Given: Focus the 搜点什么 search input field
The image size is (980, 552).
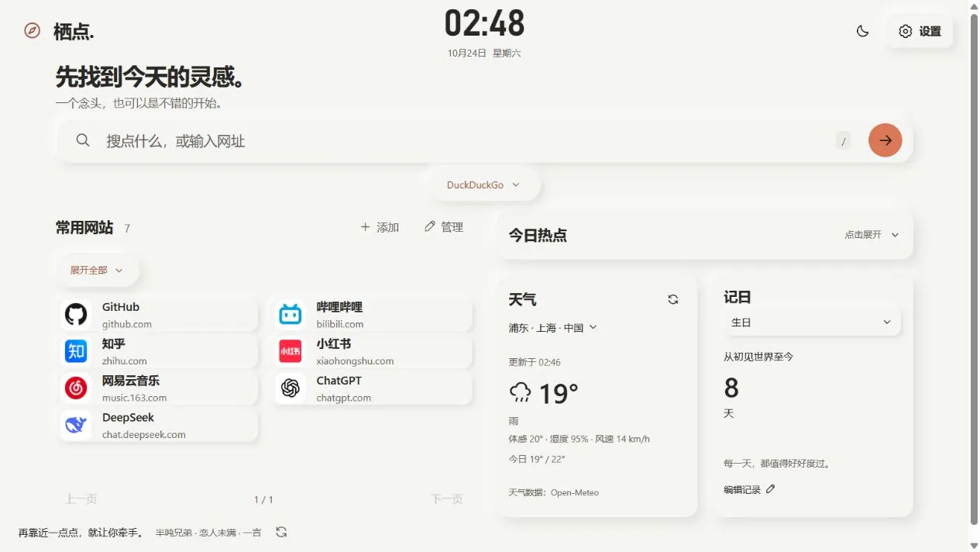Looking at the screenshot, I should [465, 141].
